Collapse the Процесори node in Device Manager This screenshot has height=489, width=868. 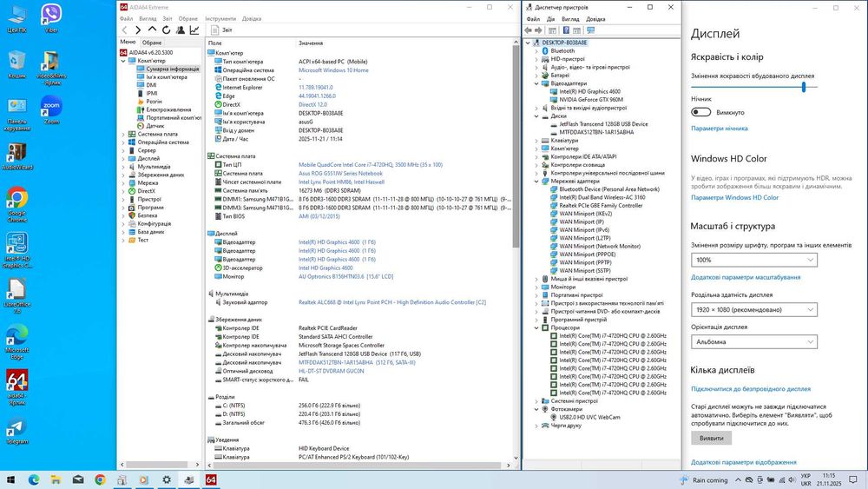pyautogui.click(x=536, y=327)
